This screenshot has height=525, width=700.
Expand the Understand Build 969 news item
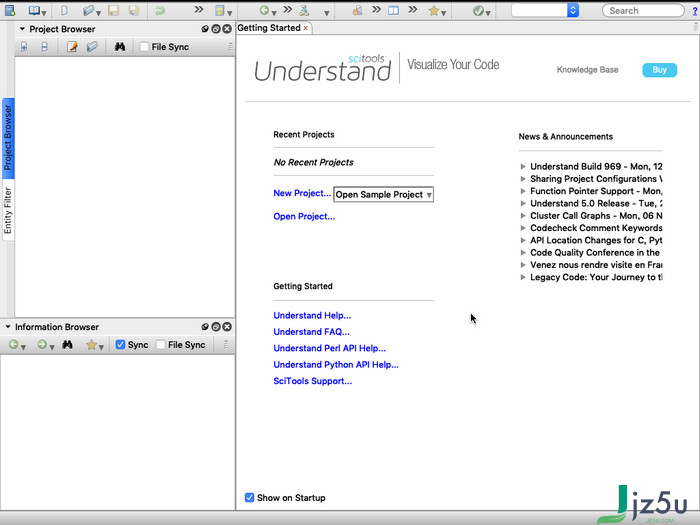click(x=523, y=167)
